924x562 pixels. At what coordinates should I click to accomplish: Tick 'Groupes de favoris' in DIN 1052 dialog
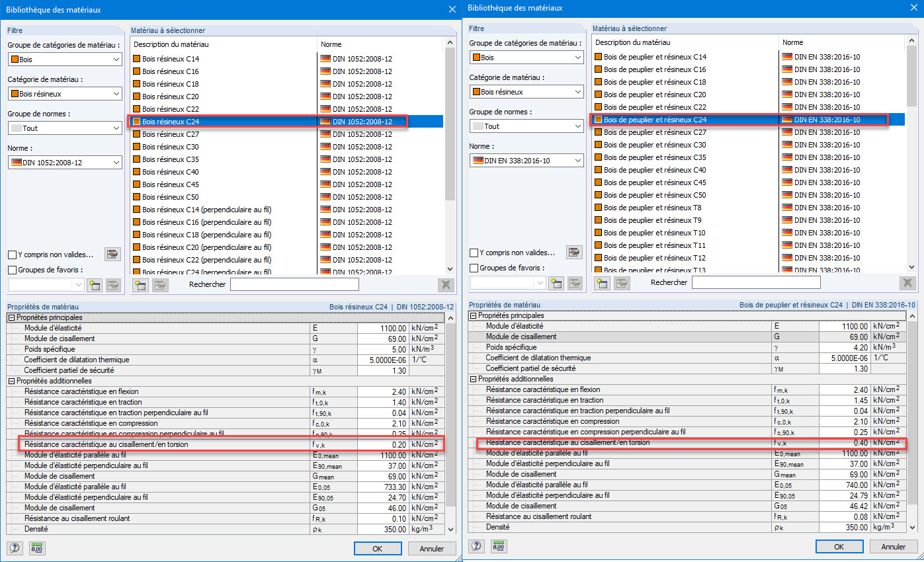[12, 270]
